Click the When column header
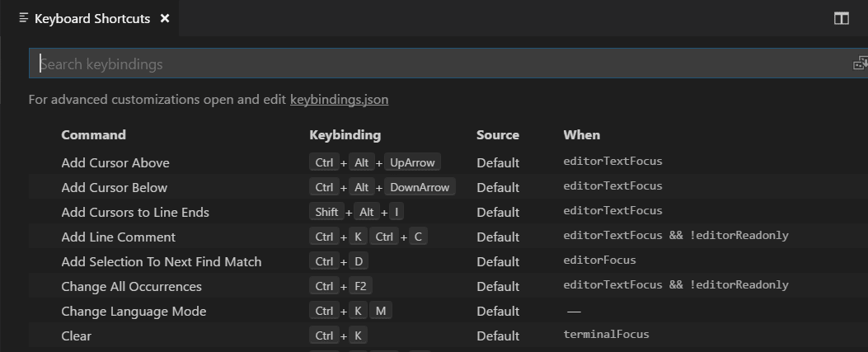The width and height of the screenshot is (868, 352). (581, 134)
